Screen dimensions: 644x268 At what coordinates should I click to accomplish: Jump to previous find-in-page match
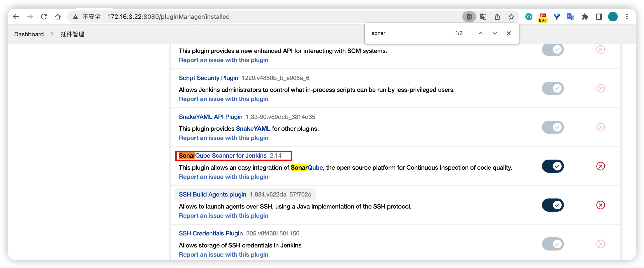480,33
